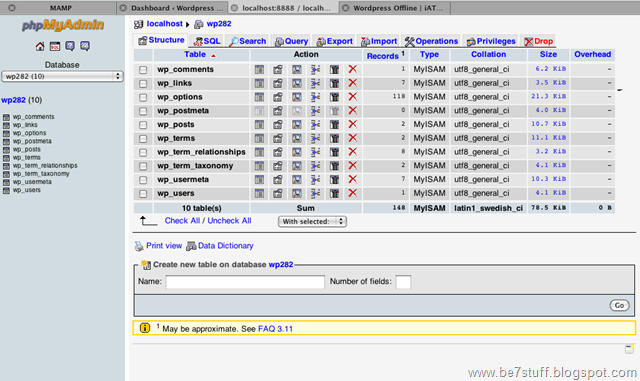Check the wp_postmeta checkbox
The image size is (640, 381).
click(143, 111)
